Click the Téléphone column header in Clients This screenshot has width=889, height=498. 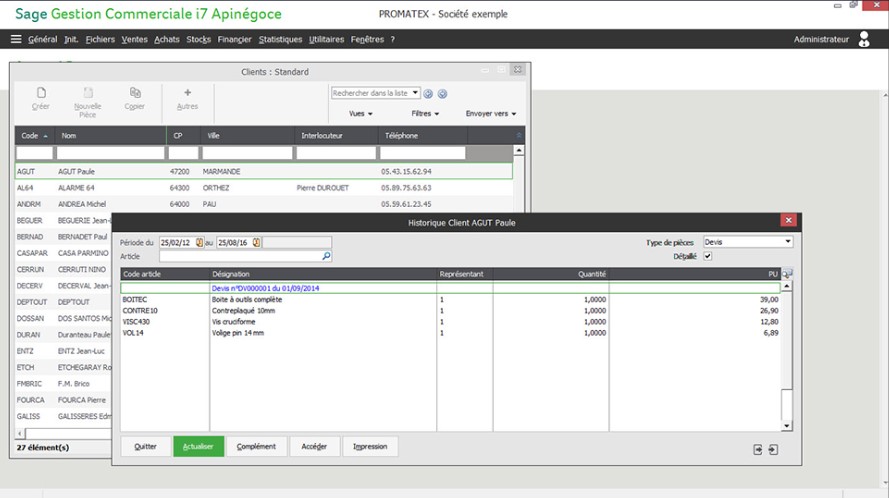click(x=423, y=136)
